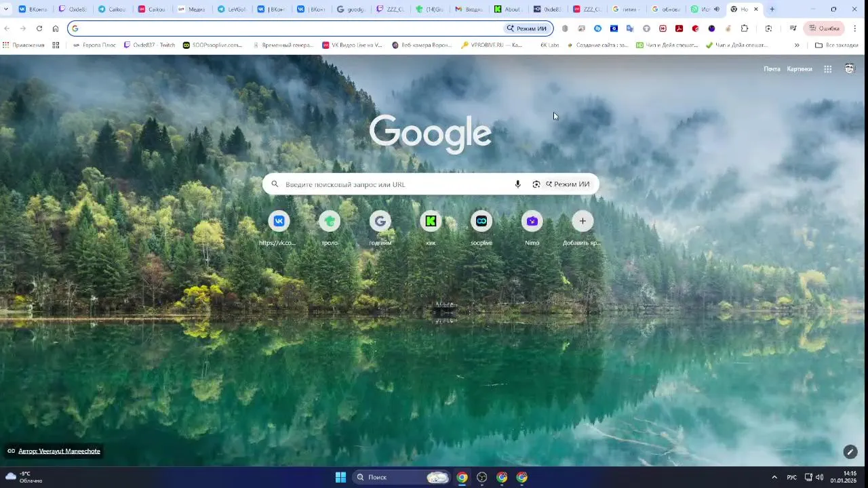
Task: Switch to the 'Медиа' tab
Action: tap(191, 9)
